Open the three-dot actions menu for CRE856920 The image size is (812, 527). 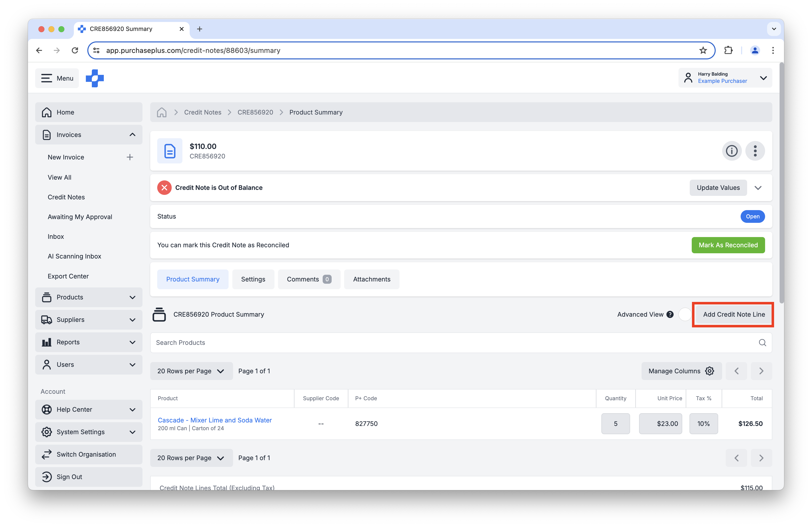(x=755, y=151)
